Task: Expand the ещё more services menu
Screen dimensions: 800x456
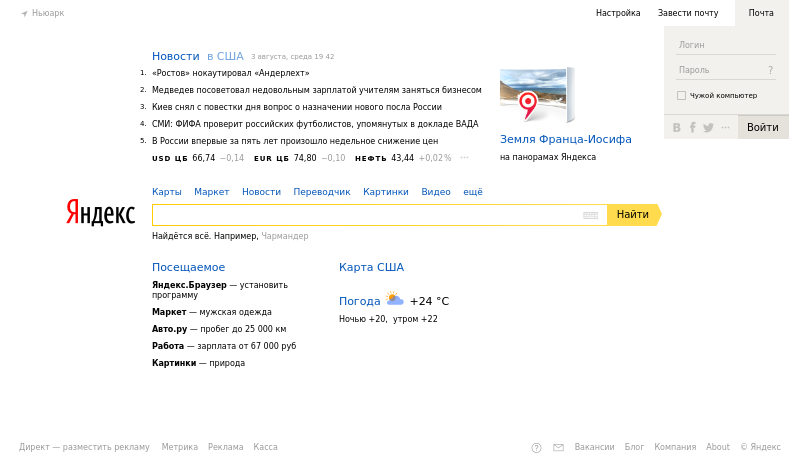Action: (x=472, y=192)
